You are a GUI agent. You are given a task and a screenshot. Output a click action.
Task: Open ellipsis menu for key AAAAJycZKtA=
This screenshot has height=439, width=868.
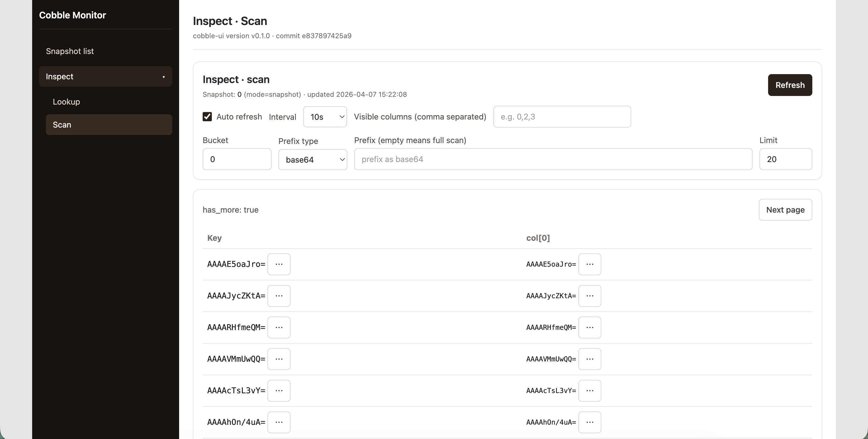click(279, 296)
